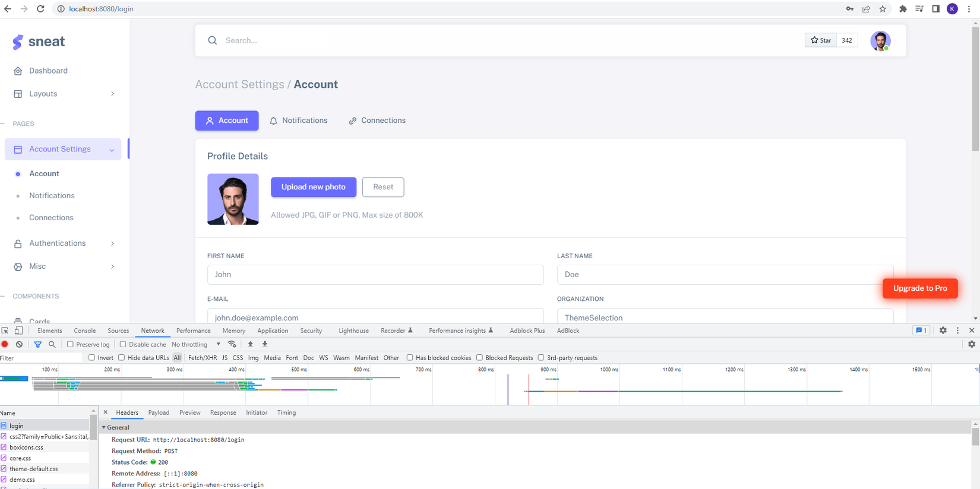Viewport: 980px width, 489px height.
Task: Clear the network log
Action: pyautogui.click(x=20, y=344)
